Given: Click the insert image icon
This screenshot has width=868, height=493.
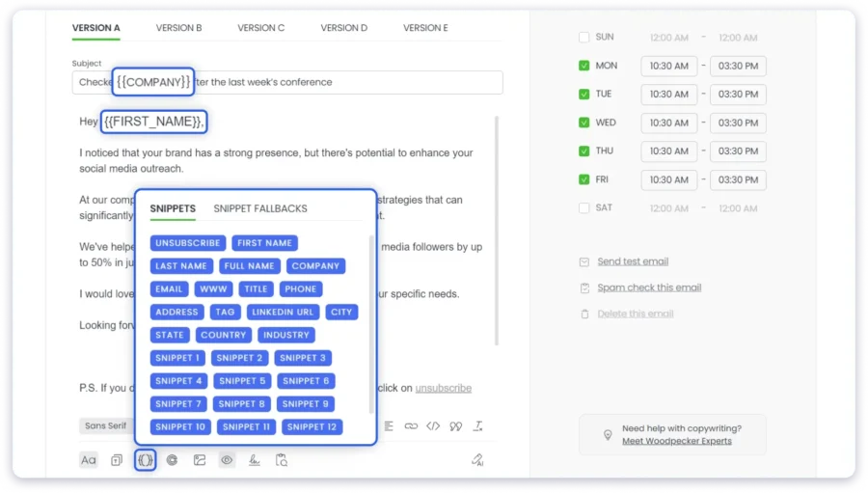Looking at the screenshot, I should pyautogui.click(x=200, y=460).
